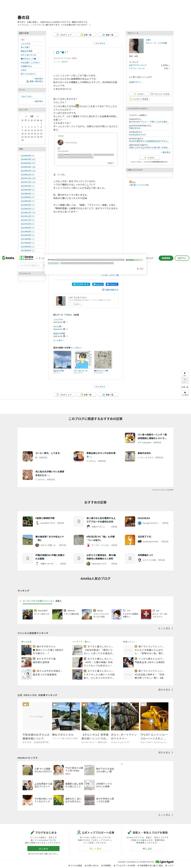Screen dimensions: 191x868
Task: Open the ブログトップ button below the article
Action: [x=64, y=395]
